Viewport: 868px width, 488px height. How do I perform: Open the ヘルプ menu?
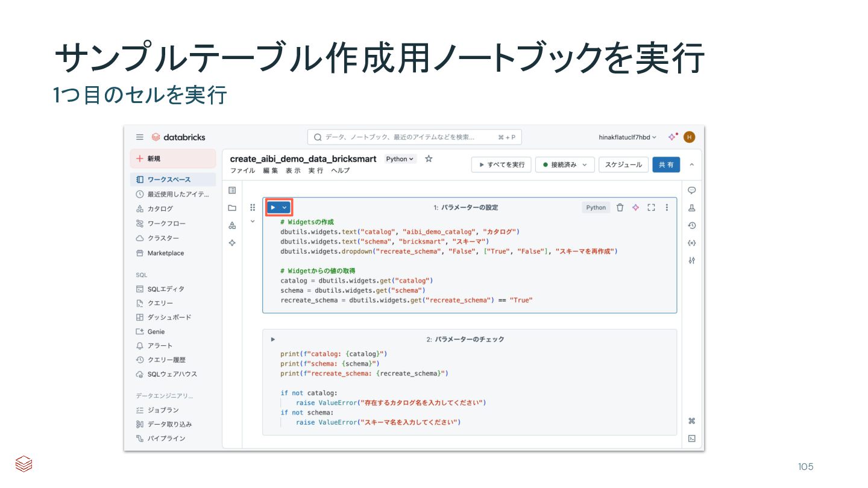[340, 170]
